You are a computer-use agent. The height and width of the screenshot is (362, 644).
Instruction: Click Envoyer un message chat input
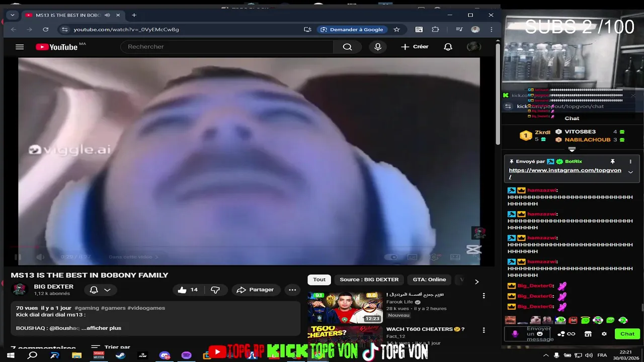click(x=540, y=334)
